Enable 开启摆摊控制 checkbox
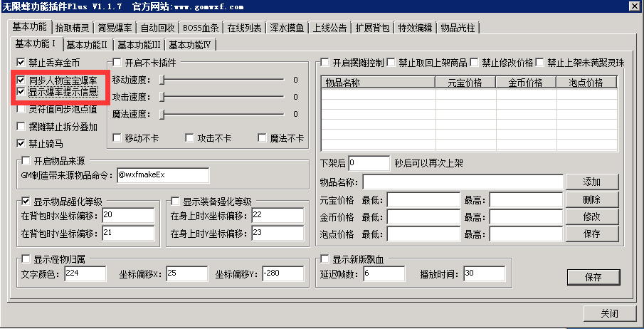Image resolution: width=644 pixels, height=329 pixels. pos(325,63)
